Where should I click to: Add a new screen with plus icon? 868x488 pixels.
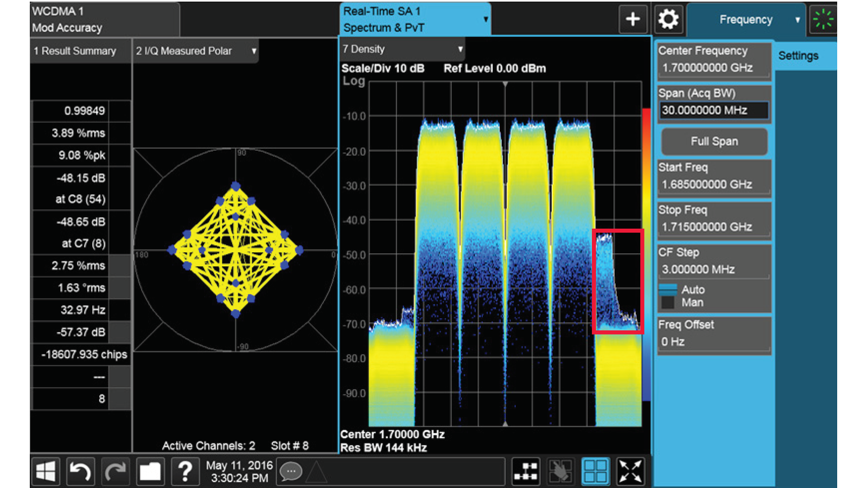pos(633,20)
